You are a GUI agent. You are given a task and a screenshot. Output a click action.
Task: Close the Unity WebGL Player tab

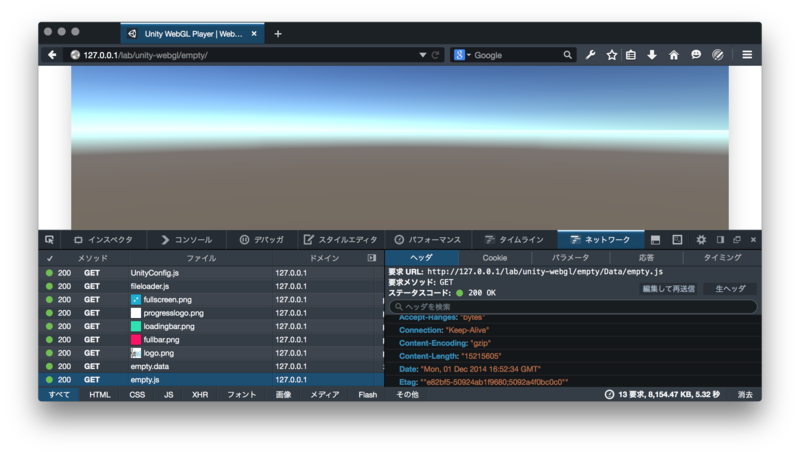[254, 34]
